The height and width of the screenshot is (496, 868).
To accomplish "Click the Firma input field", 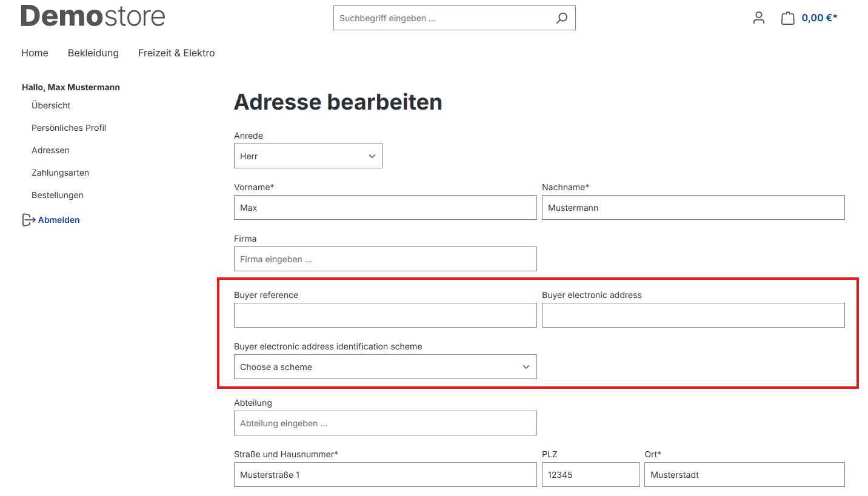I will pyautogui.click(x=385, y=259).
